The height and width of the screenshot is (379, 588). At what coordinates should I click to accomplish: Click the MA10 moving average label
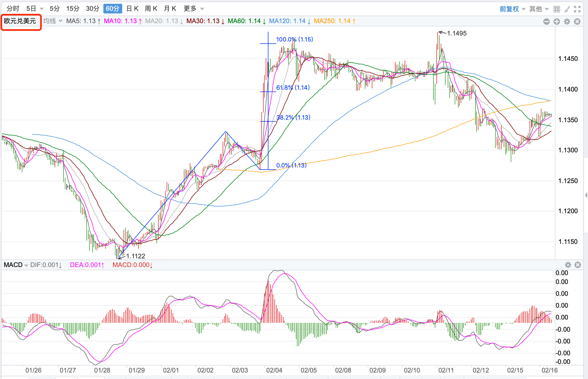click(123, 21)
